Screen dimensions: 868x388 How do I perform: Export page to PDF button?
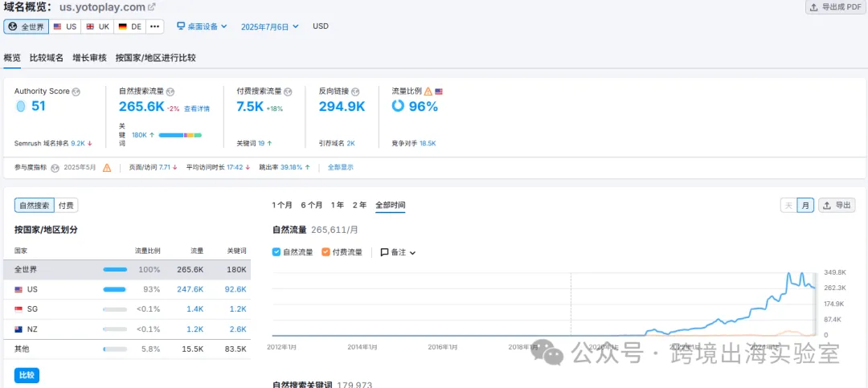(x=835, y=7)
